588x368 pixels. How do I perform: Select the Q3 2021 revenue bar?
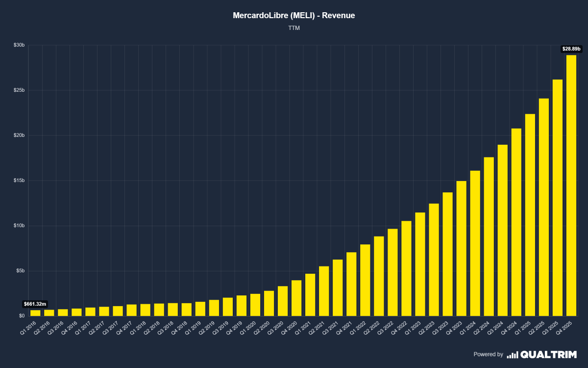[338, 288]
